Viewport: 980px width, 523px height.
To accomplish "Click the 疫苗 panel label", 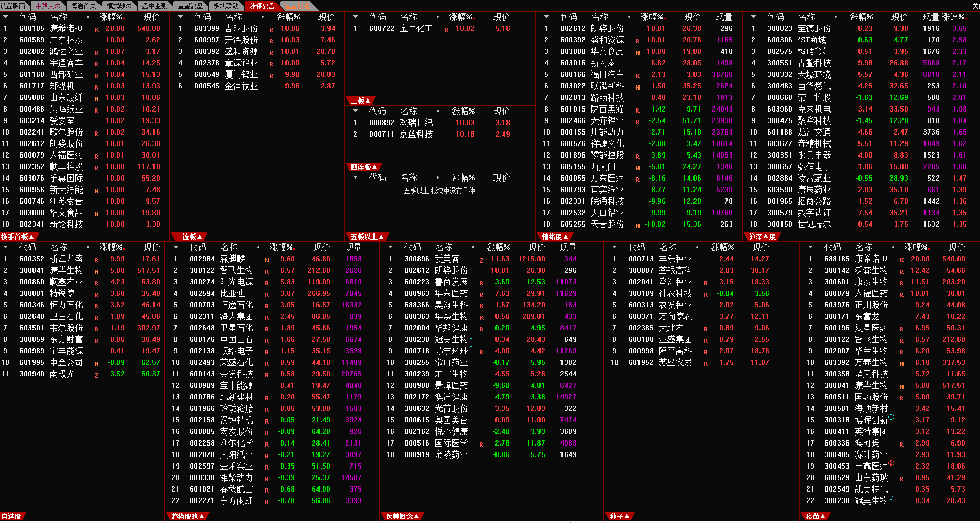I will pyautogui.click(x=815, y=516).
